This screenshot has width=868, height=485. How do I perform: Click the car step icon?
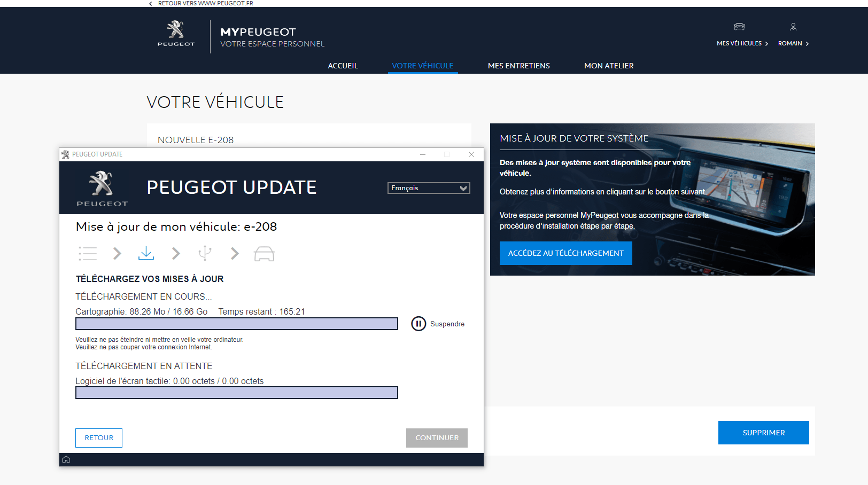[x=264, y=254]
